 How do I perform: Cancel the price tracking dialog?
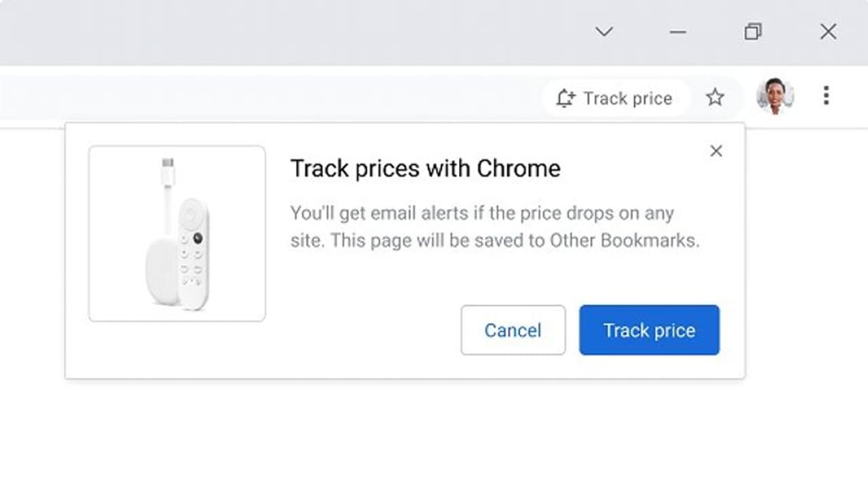pyautogui.click(x=513, y=330)
